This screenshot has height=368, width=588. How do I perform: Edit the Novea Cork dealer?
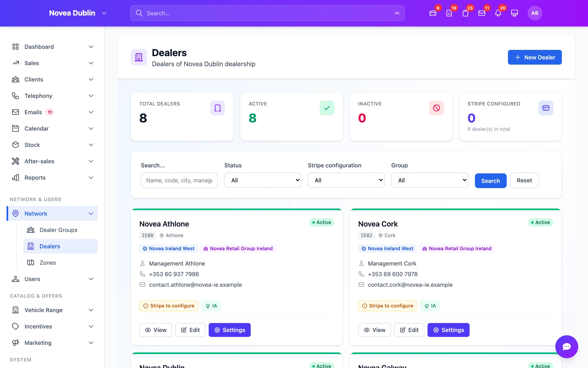coord(409,330)
